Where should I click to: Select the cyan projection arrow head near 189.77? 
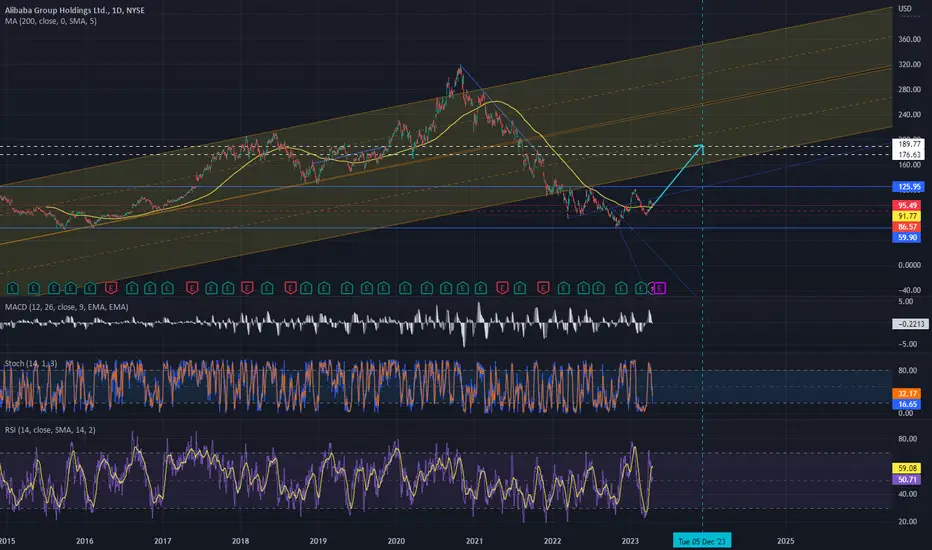point(700,147)
